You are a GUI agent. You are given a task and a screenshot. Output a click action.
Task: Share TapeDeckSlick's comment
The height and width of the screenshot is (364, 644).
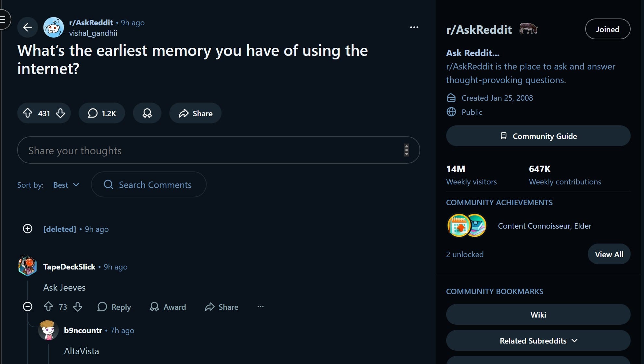tap(221, 307)
